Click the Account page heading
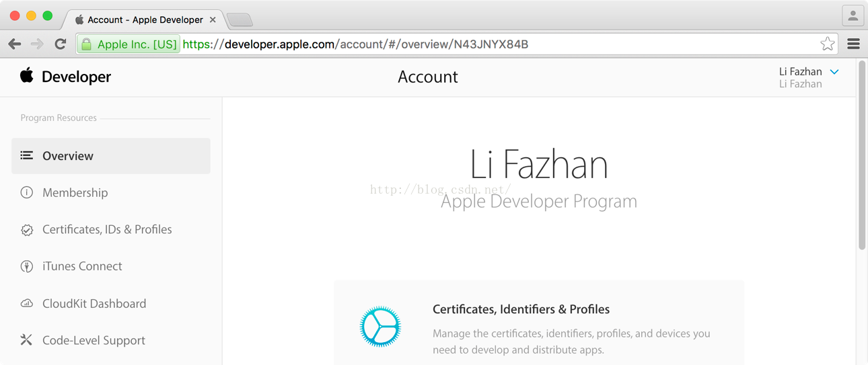Image resolution: width=868 pixels, height=365 pixels. tap(428, 77)
